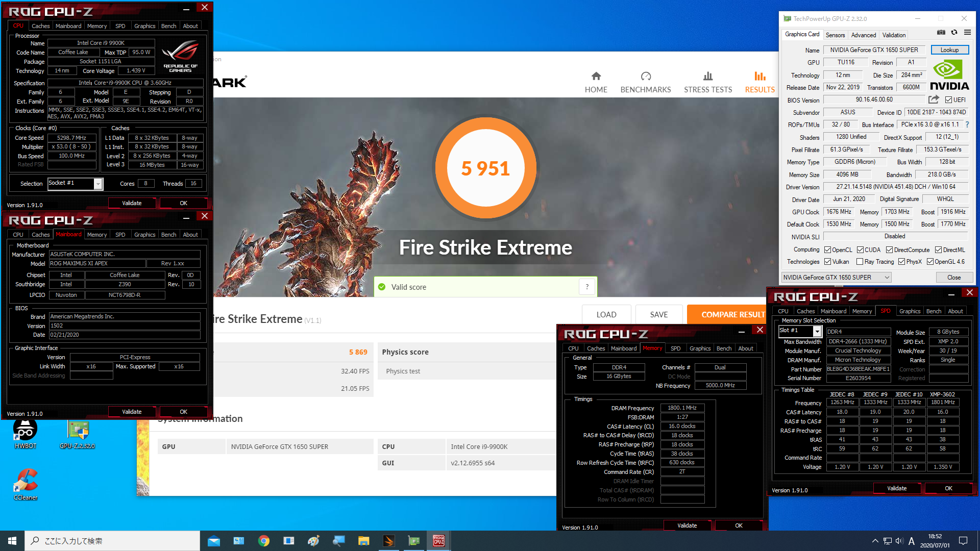This screenshot has width=980, height=551.
Task: Open the GPU selector dropdown in GPU-Z
Action: [836, 278]
